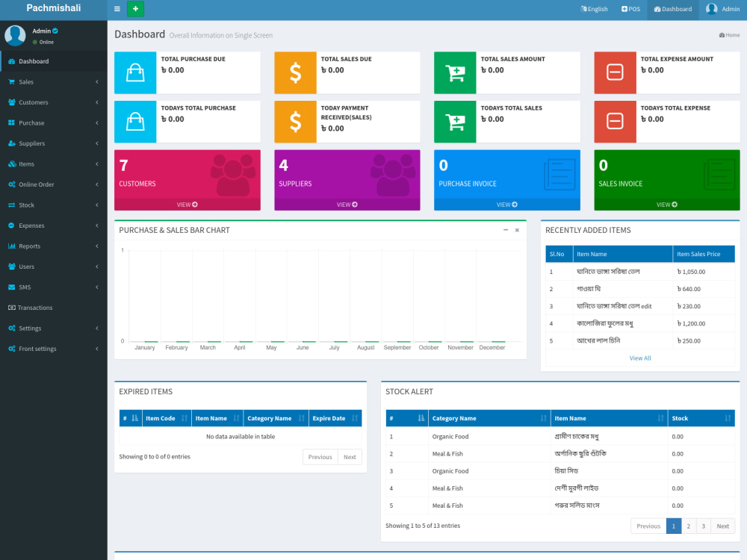Viewport: 747px width, 560px height.
Task: Open the English language selector
Action: 594,9
